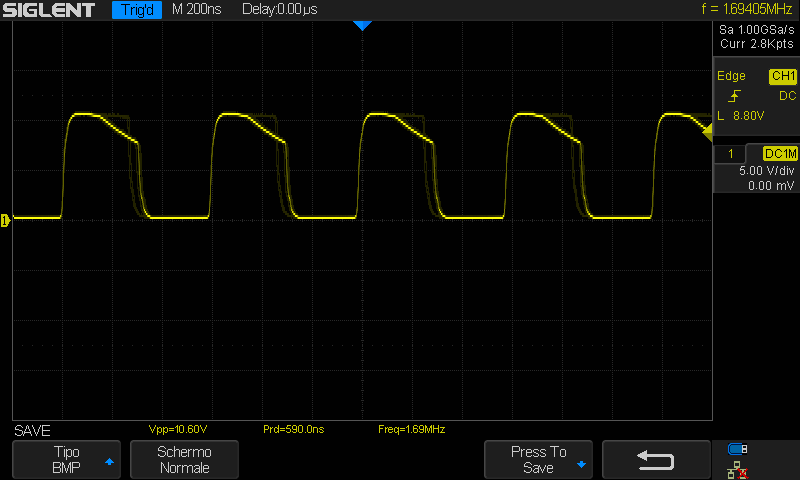This screenshot has width=800, height=480.
Task: Click the M 200ns timebase readout
Action: 196,9
